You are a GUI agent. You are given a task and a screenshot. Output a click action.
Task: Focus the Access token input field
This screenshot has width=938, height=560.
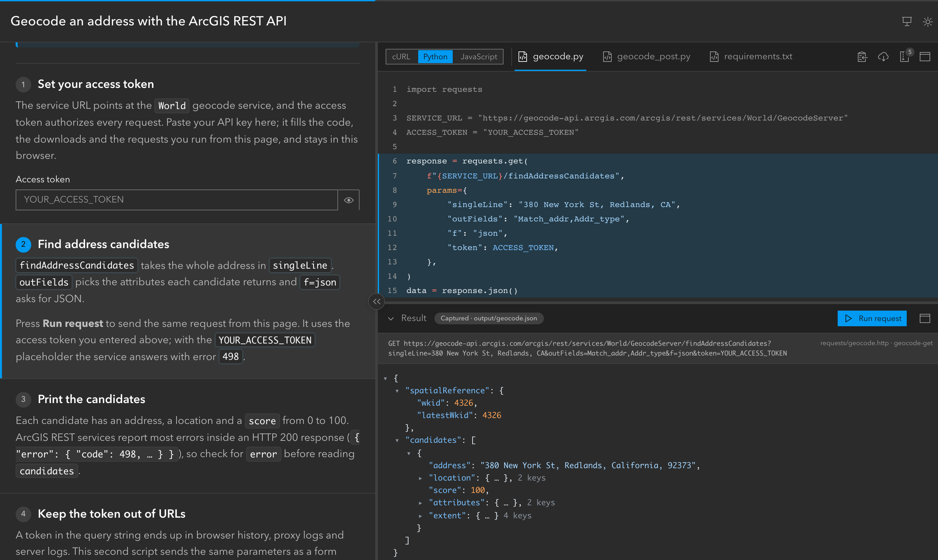[x=177, y=200]
